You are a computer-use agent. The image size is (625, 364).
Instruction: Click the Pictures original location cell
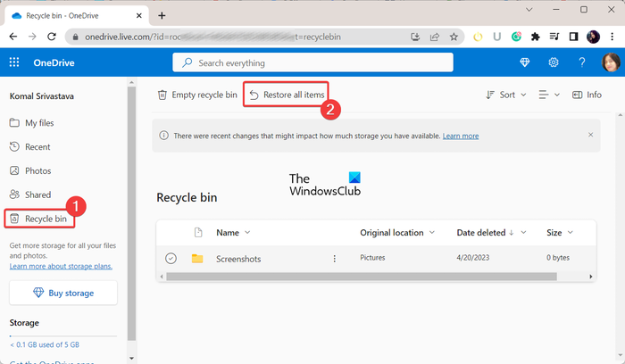pyautogui.click(x=372, y=258)
